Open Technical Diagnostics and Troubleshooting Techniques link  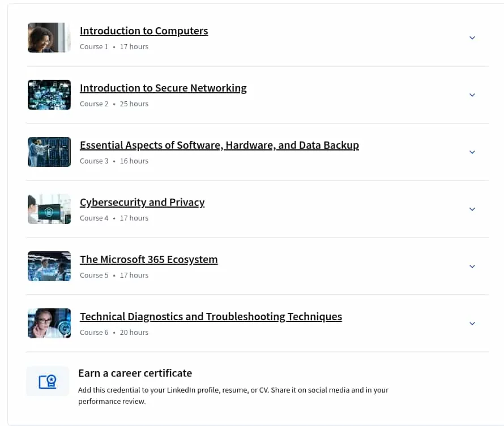211,317
